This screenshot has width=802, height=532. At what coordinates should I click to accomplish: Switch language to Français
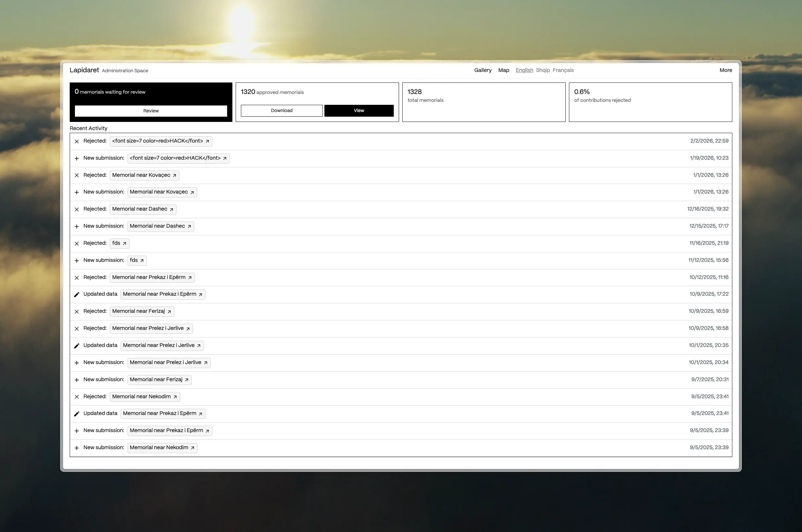563,70
